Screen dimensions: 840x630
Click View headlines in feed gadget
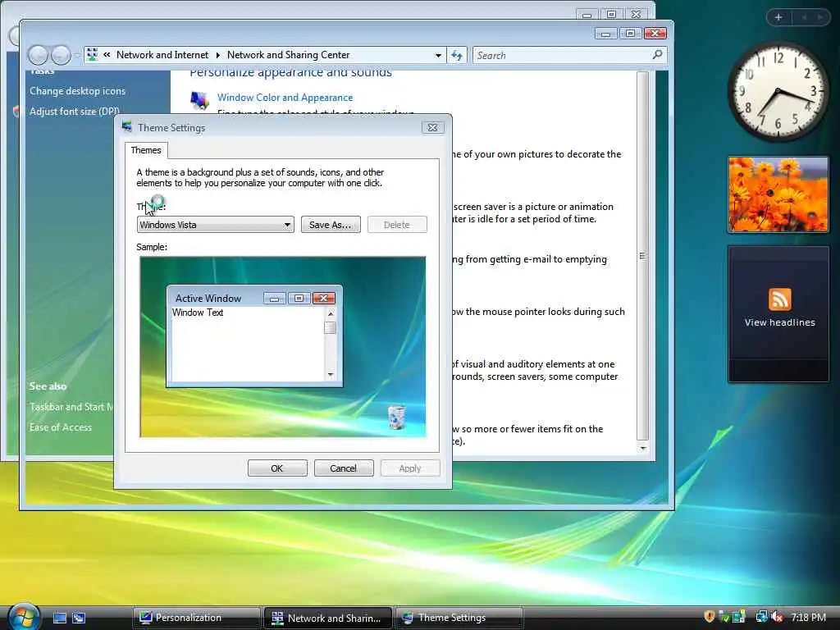(x=779, y=322)
